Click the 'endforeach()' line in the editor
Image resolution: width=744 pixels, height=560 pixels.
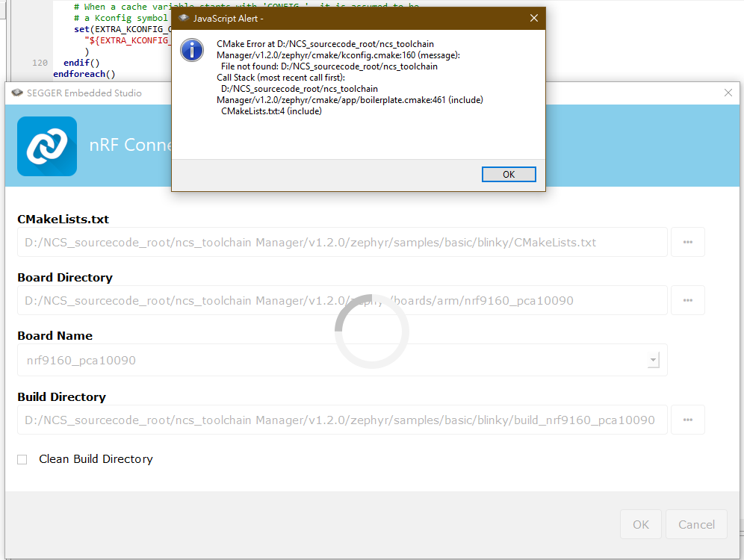coord(84,74)
